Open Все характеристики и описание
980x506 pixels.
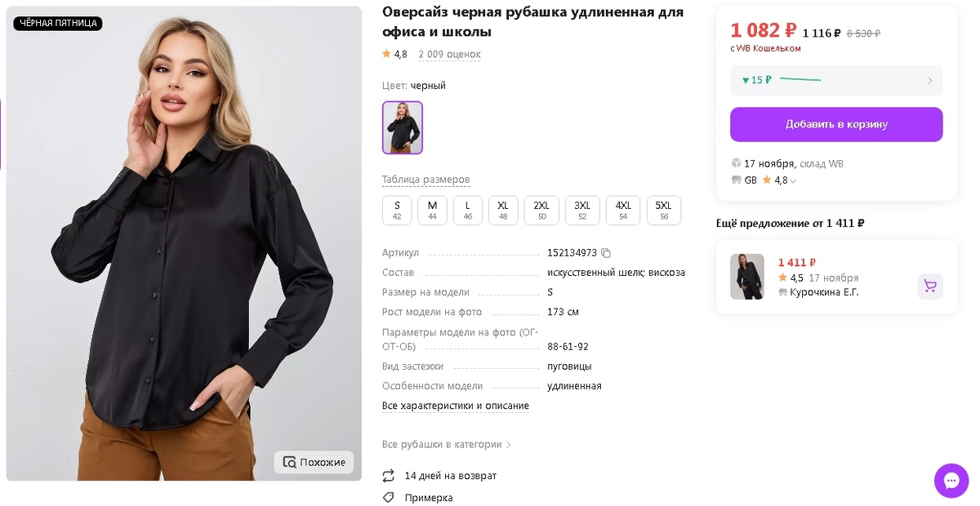point(455,405)
